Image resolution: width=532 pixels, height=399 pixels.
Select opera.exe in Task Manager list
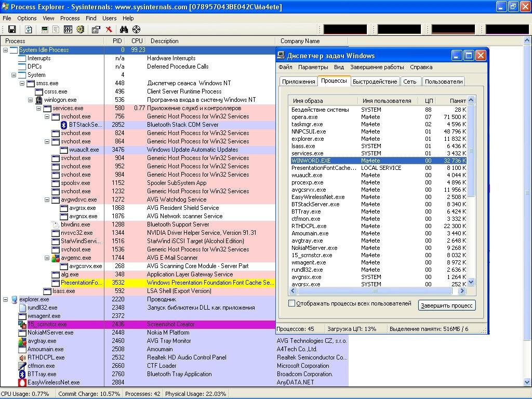(x=379, y=117)
